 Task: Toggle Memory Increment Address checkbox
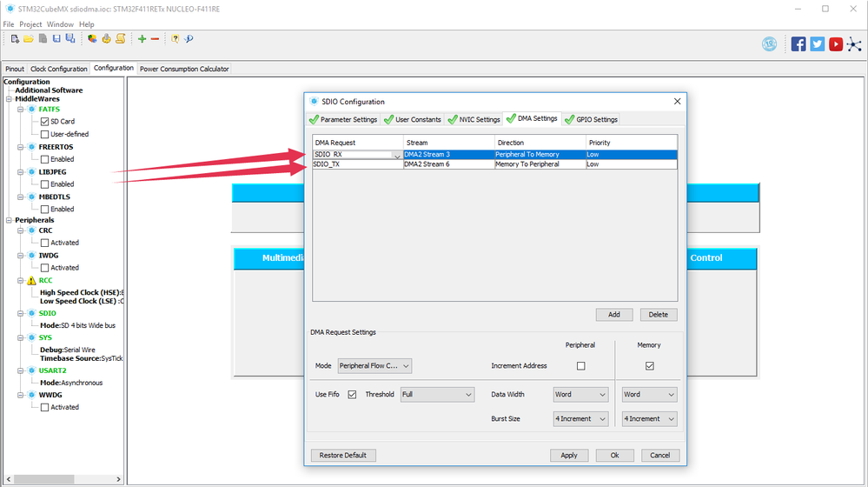click(x=649, y=365)
